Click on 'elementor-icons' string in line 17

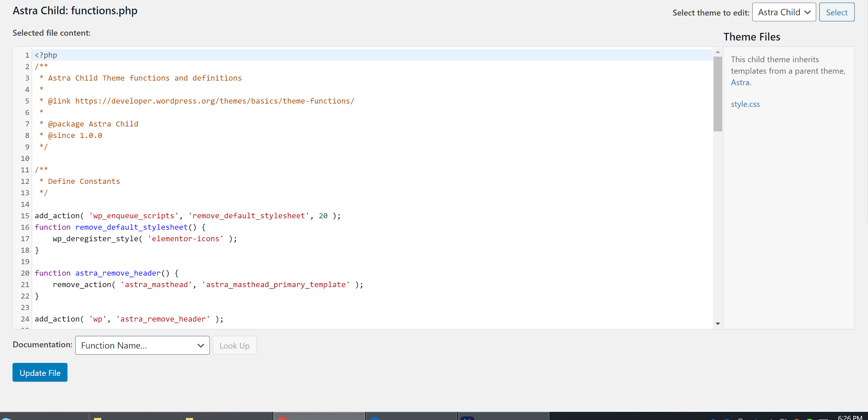click(185, 239)
